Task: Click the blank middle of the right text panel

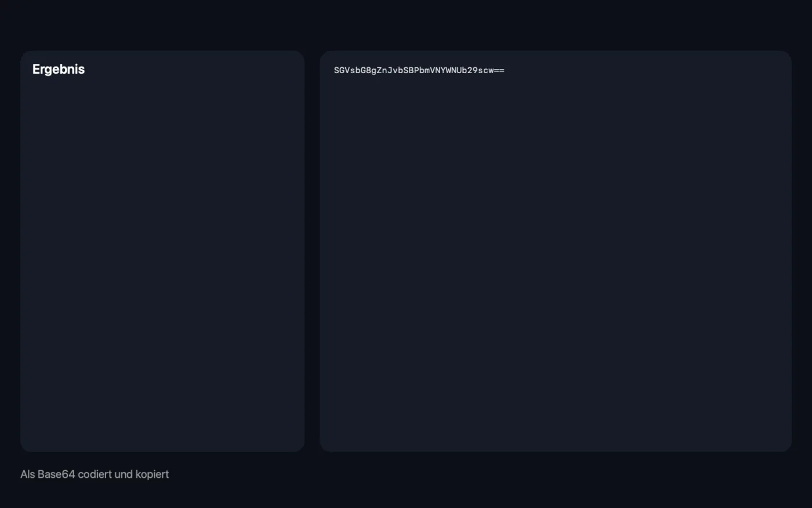Action: 556,261
